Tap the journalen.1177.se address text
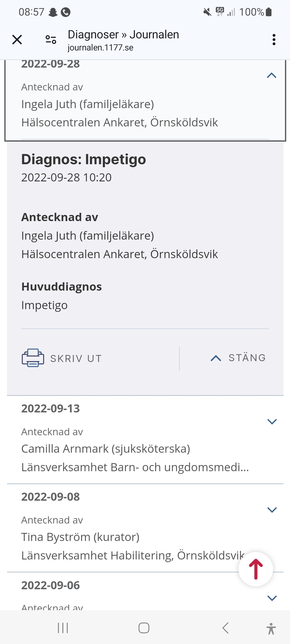 [100, 48]
